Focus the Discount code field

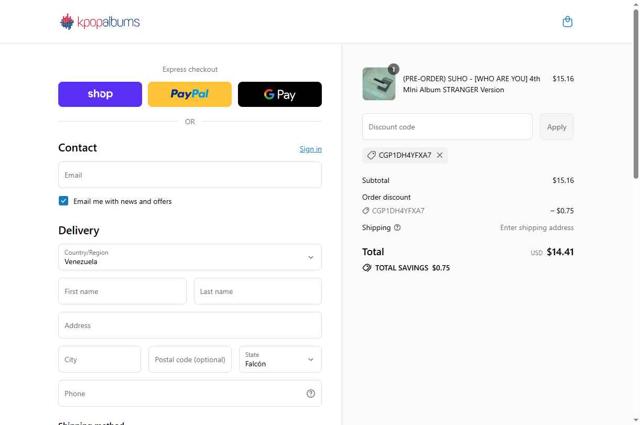click(x=447, y=127)
